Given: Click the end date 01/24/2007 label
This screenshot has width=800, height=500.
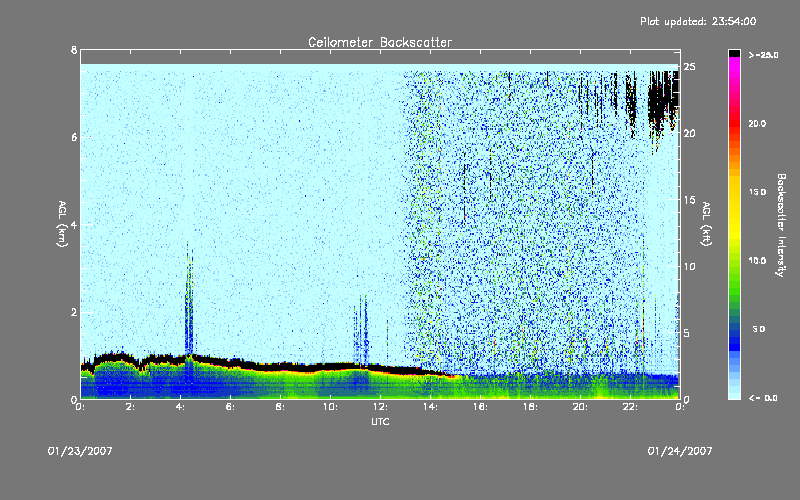Looking at the screenshot, I should (x=680, y=451).
